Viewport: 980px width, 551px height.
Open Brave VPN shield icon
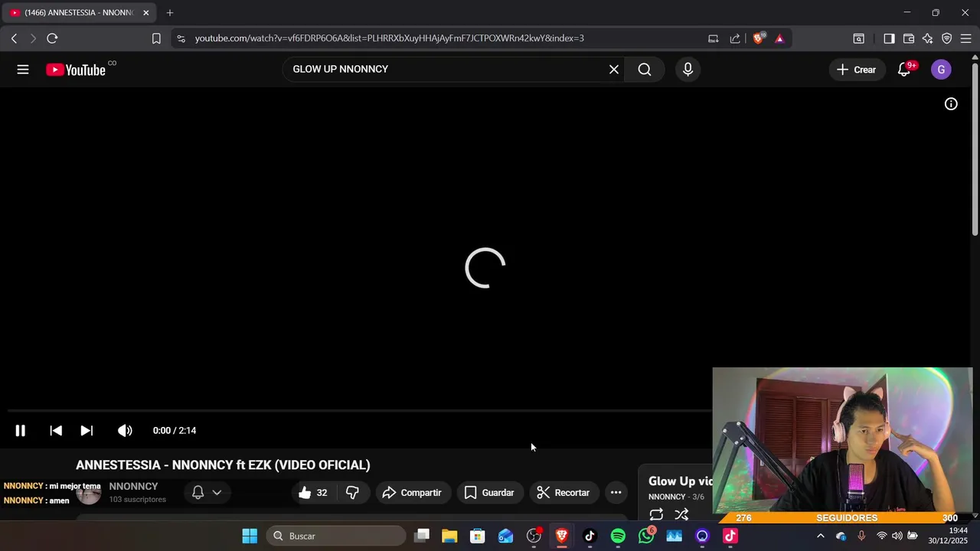coord(947,38)
